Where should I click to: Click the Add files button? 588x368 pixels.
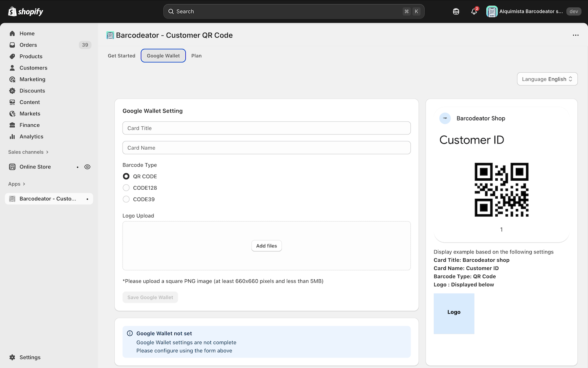click(267, 246)
